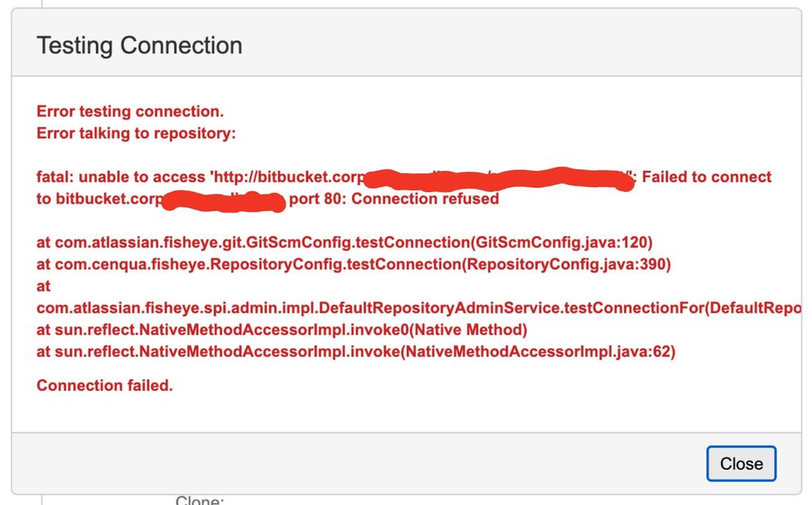Click the 'Connection failed.' message
The height and width of the screenshot is (505, 812).
tap(105, 385)
